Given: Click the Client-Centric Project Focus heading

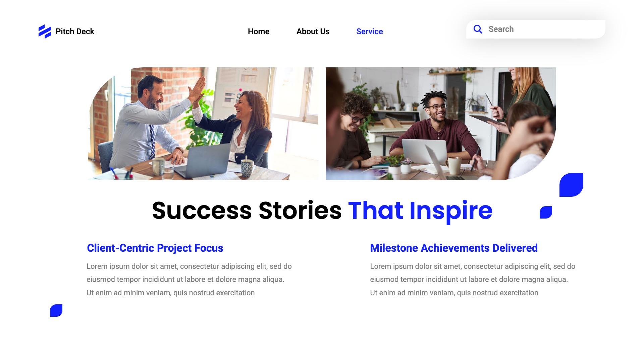Looking at the screenshot, I should point(155,248).
